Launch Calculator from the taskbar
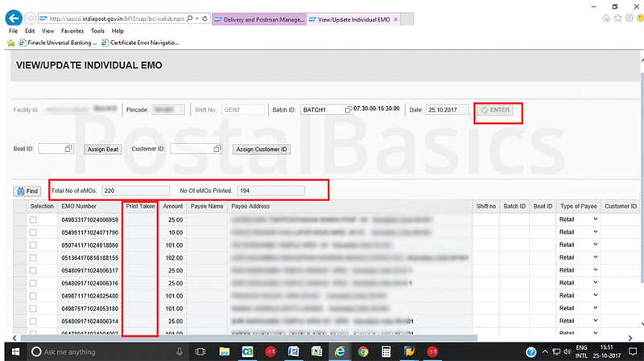The width and height of the screenshot is (644, 361). pos(386,351)
